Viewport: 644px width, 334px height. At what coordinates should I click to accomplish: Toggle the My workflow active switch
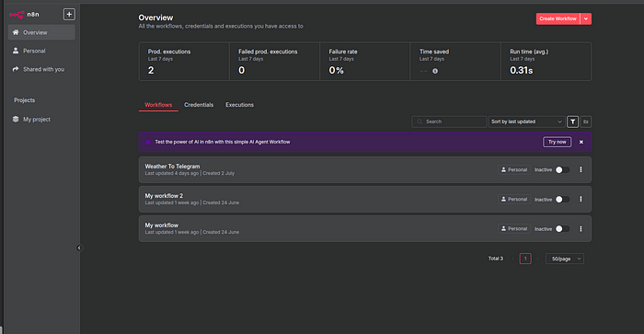563,229
